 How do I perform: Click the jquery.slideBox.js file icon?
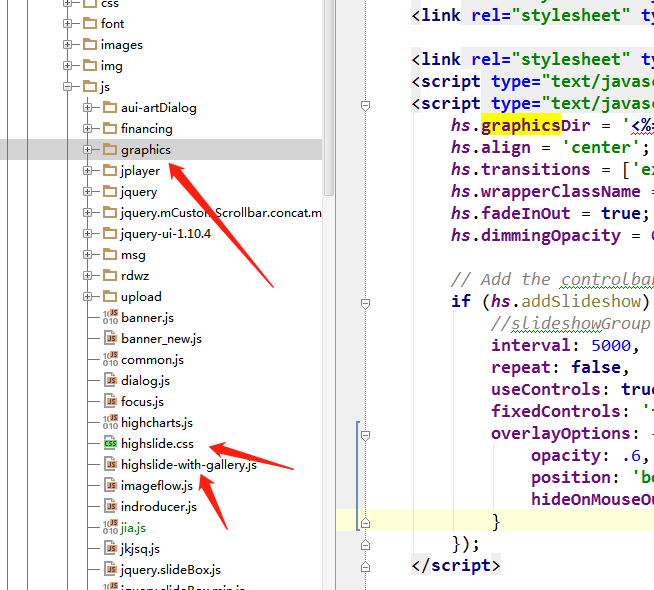click(111, 569)
